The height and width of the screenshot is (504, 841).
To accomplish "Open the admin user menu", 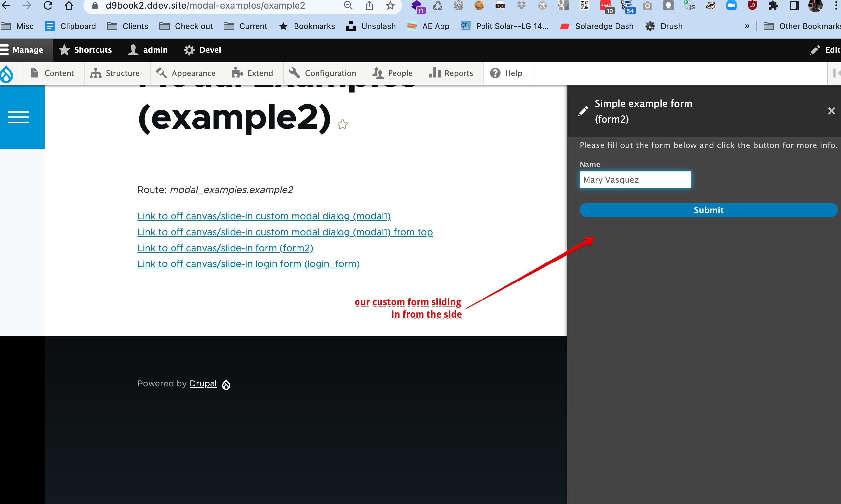I will pyautogui.click(x=148, y=50).
